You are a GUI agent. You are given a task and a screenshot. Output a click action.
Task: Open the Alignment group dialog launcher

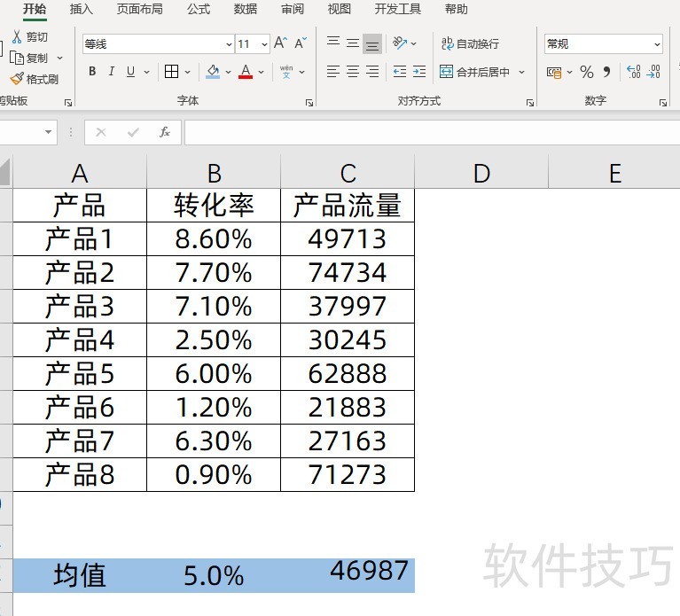pyautogui.click(x=530, y=103)
